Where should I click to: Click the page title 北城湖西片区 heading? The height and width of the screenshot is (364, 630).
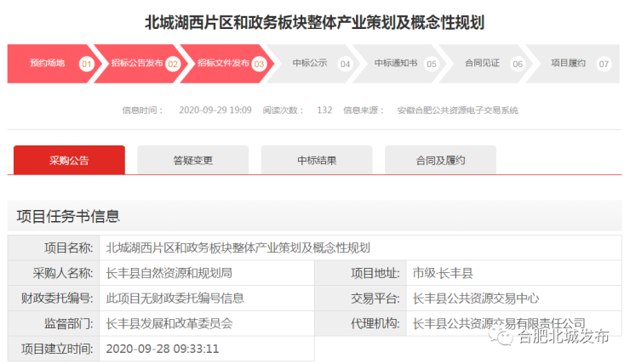(x=314, y=22)
